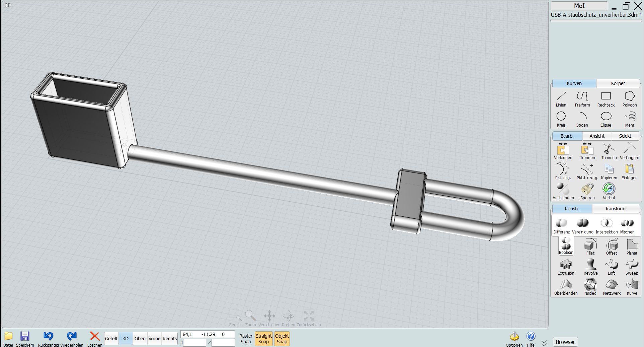
Task: Apply the Intersektion boolean operation
Action: click(x=607, y=226)
